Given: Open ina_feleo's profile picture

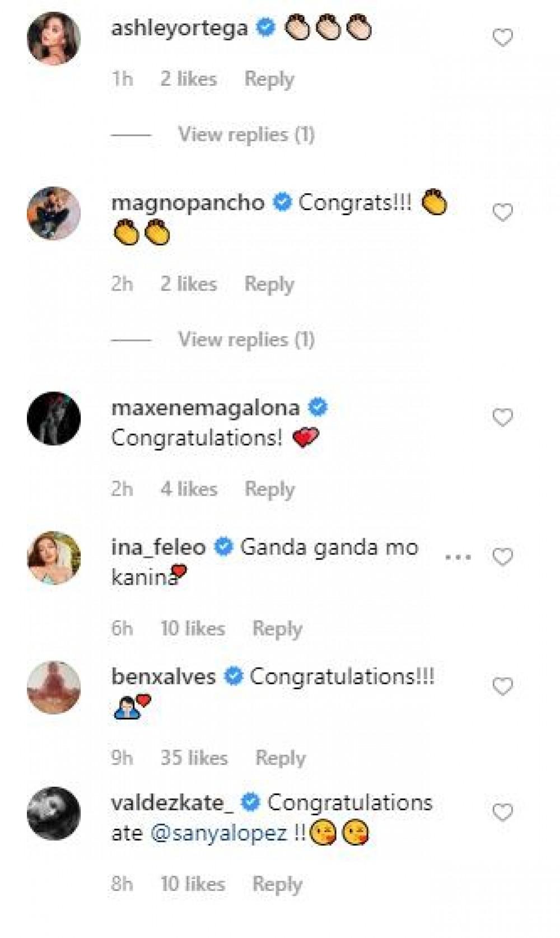Looking at the screenshot, I should (x=54, y=558).
